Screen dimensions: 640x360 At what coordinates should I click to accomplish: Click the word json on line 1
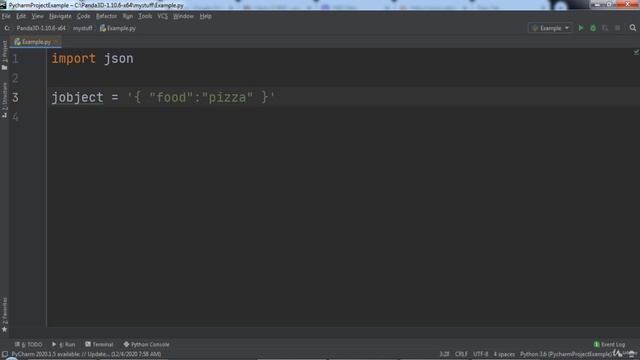point(118,59)
